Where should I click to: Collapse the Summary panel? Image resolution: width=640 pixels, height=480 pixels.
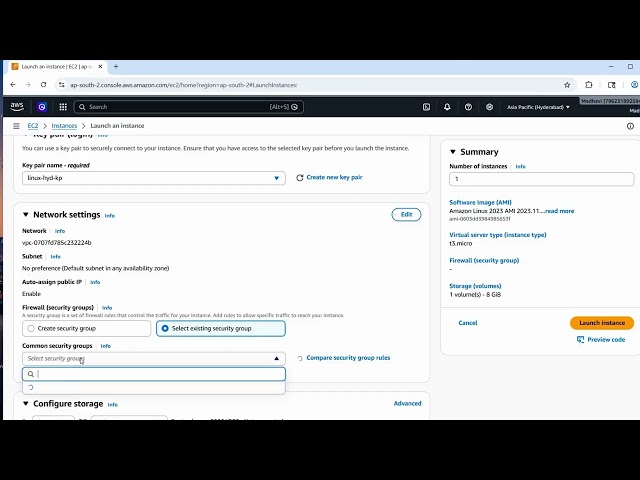(x=453, y=152)
